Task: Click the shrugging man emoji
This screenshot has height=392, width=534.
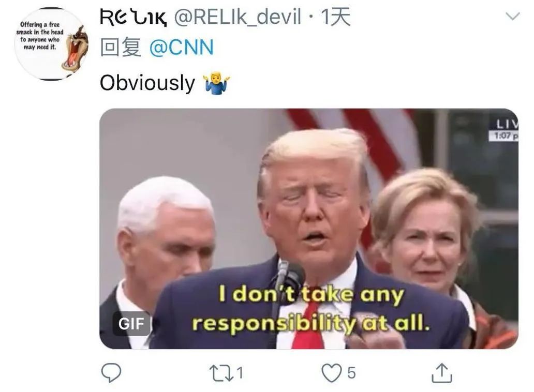Action: (x=217, y=83)
